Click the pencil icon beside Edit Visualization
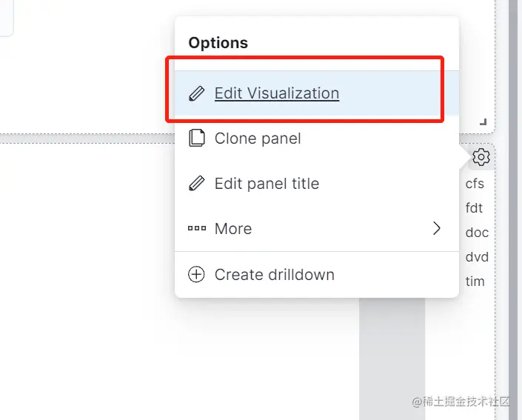 pyautogui.click(x=196, y=94)
